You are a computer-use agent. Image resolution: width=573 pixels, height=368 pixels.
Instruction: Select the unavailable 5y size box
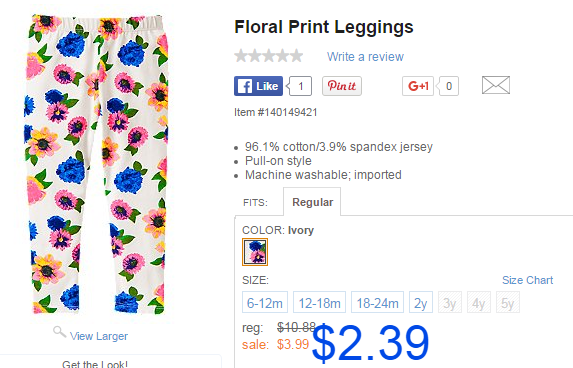[x=508, y=302]
